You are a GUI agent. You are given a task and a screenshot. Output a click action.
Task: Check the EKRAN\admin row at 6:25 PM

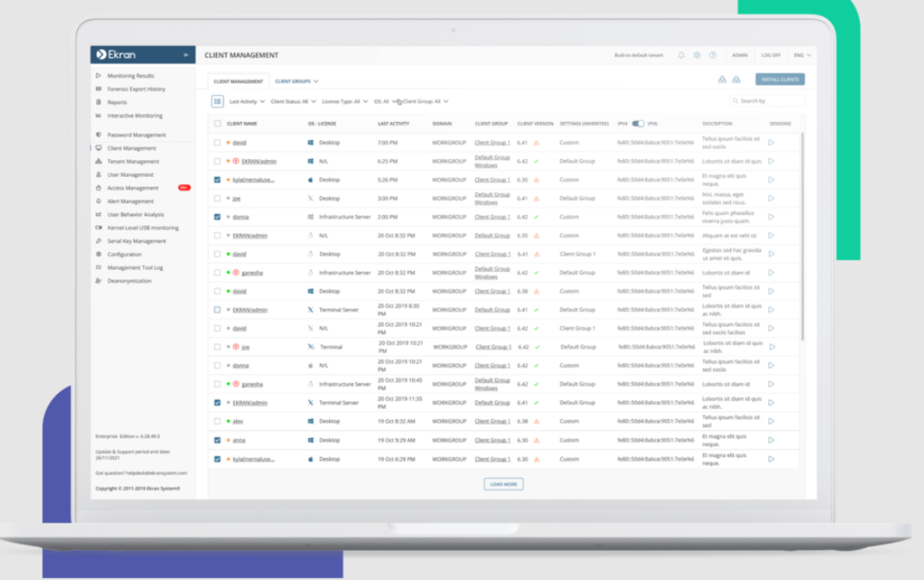pos(217,161)
